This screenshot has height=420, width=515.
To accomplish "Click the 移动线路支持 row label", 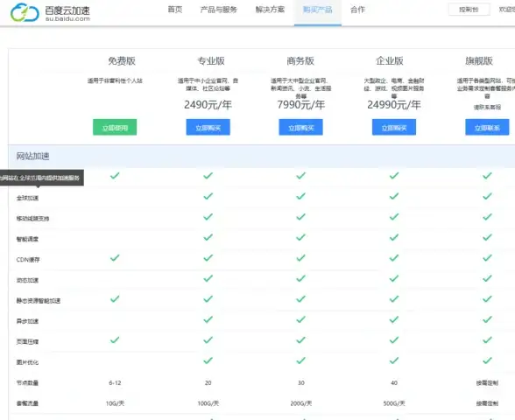I will pyautogui.click(x=33, y=219).
